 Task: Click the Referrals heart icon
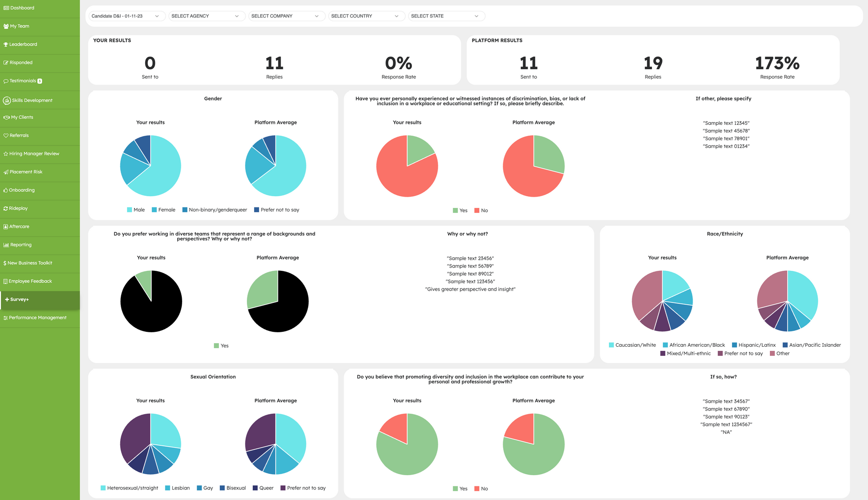point(6,136)
